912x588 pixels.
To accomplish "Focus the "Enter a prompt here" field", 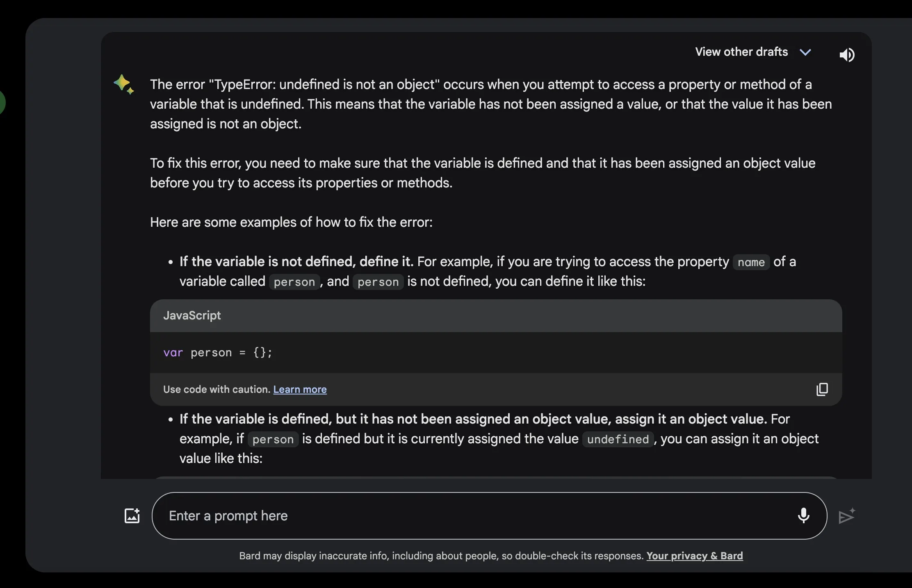I will [472, 516].
